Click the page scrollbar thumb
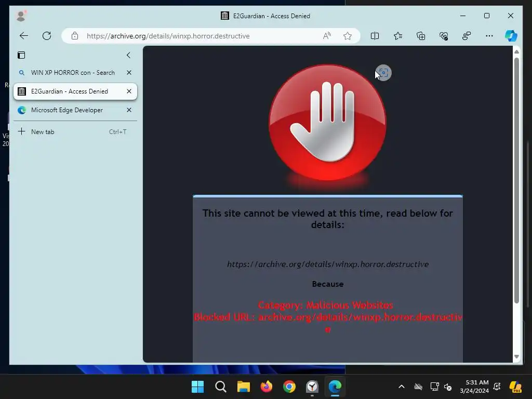The height and width of the screenshot is (399, 532). coord(516,180)
